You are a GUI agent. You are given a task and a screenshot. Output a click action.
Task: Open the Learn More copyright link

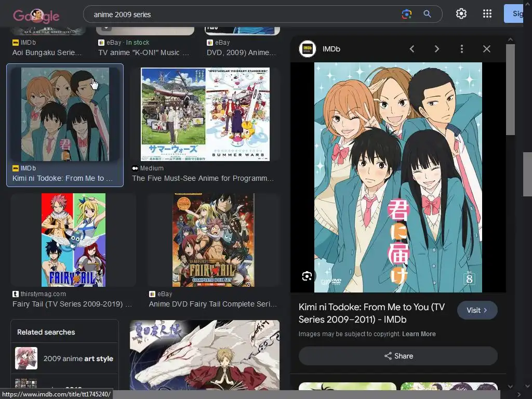(x=419, y=334)
